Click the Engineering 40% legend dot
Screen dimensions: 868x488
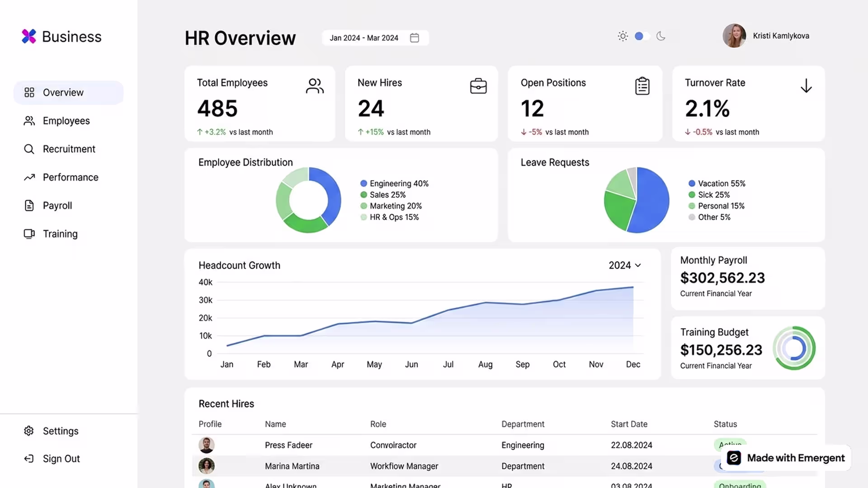363,183
